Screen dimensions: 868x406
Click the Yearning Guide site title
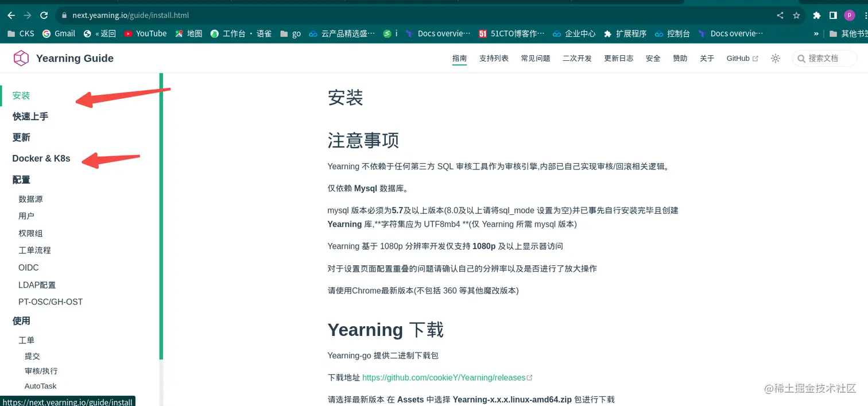(x=75, y=58)
